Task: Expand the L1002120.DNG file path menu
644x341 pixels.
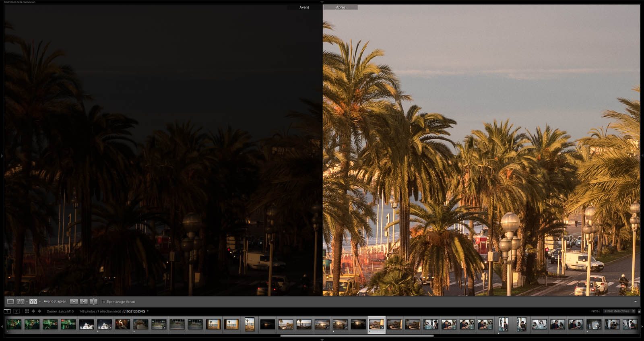Action: 148,311
